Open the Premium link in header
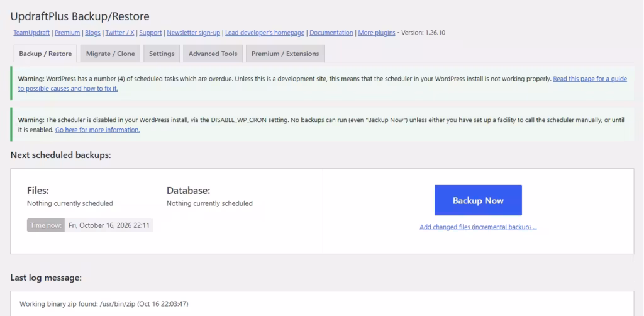The image size is (644, 316). (67, 33)
